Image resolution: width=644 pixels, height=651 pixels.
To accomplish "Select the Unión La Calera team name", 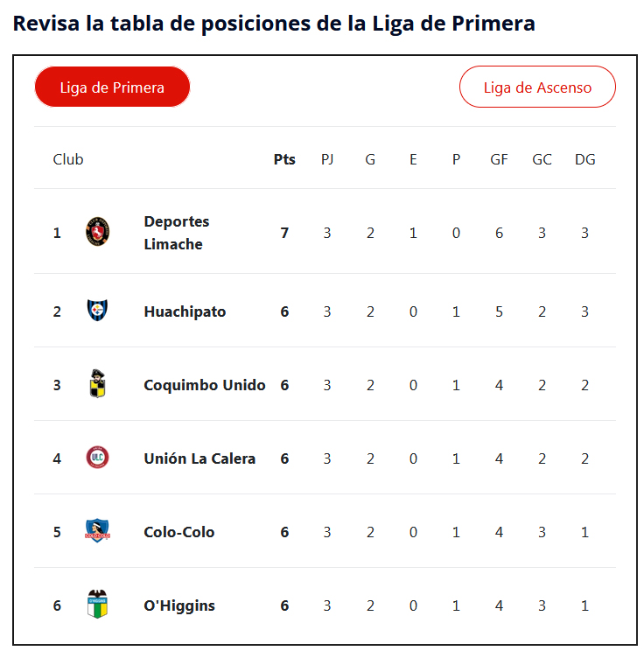I will (199, 458).
